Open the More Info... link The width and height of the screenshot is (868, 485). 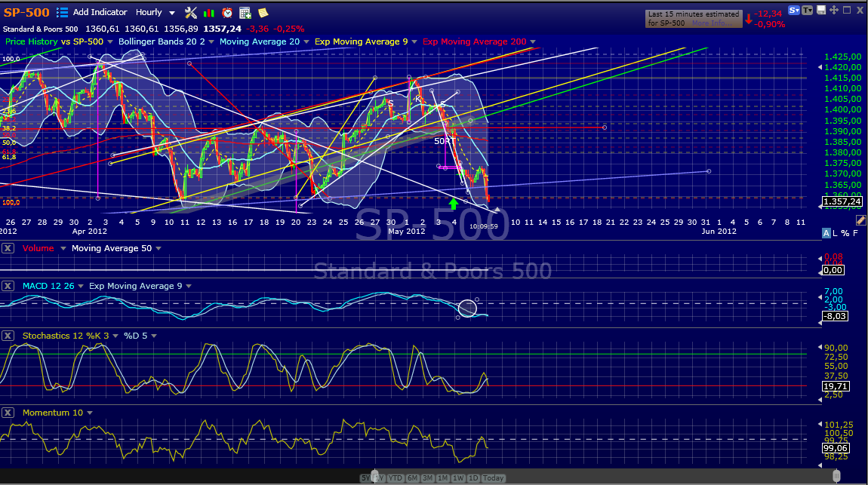click(712, 23)
